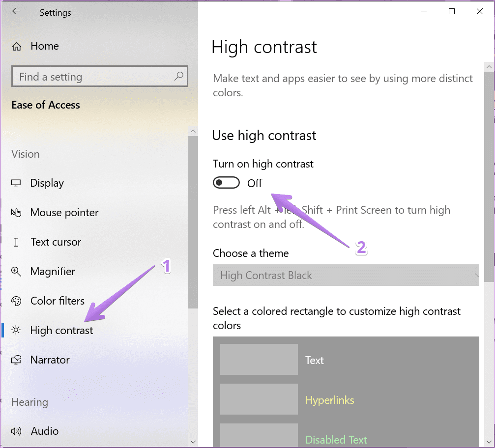Click the Audio speaker icon
This screenshot has width=495, height=448.
[x=16, y=431]
